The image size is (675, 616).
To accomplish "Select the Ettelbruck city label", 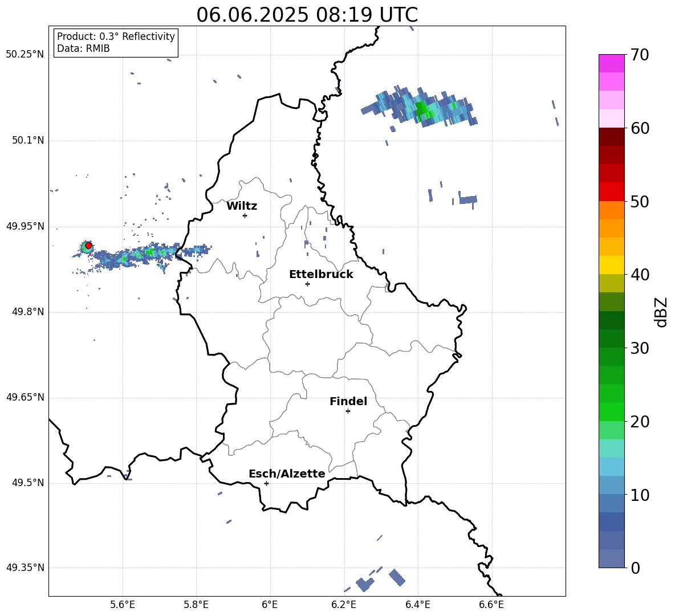I will [321, 275].
